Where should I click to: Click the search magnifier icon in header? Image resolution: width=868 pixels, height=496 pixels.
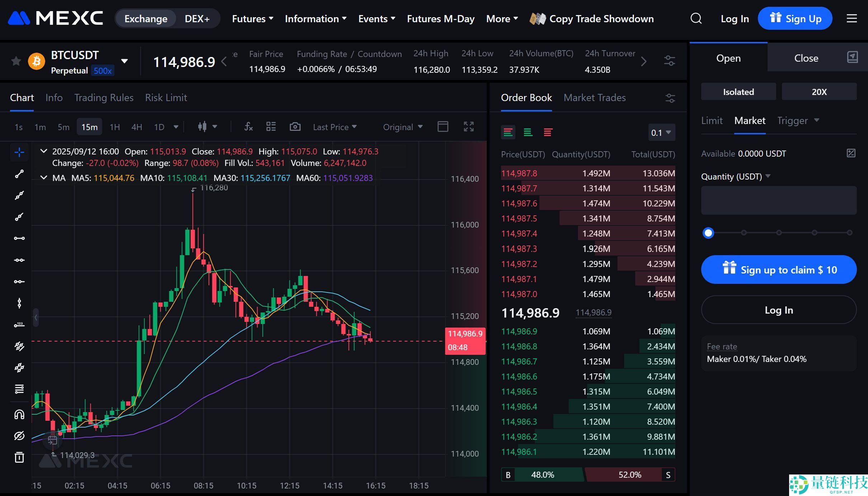(696, 19)
